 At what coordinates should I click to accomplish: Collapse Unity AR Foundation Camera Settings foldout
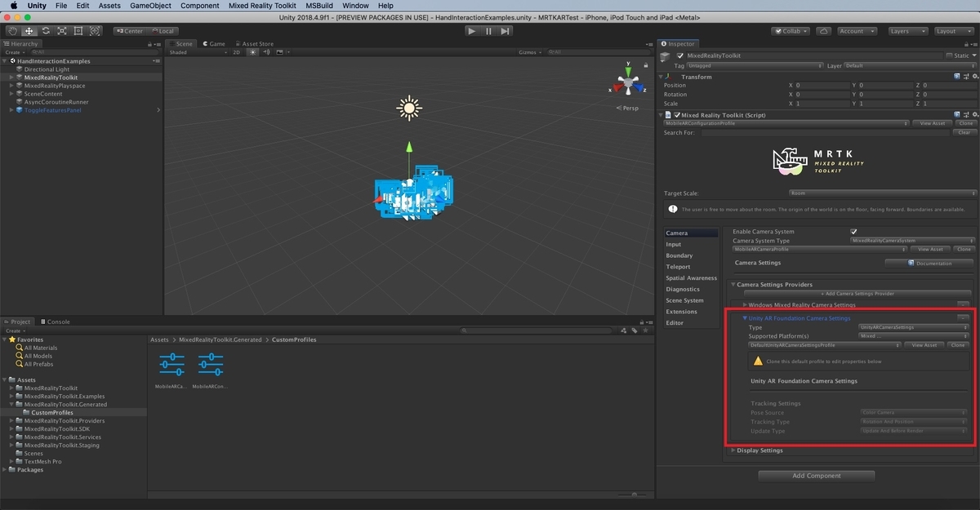(745, 318)
